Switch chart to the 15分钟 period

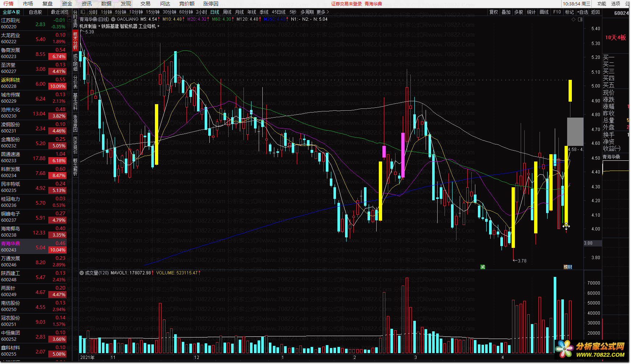153,12
